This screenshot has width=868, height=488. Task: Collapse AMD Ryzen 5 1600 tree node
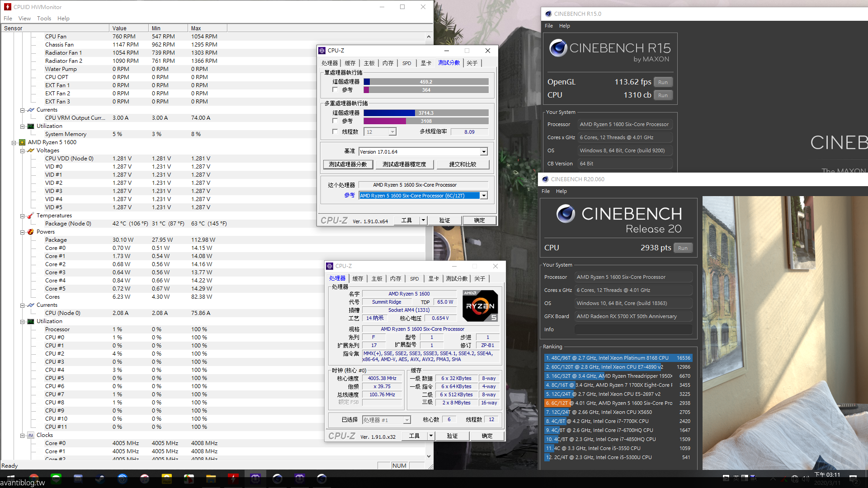(14, 142)
